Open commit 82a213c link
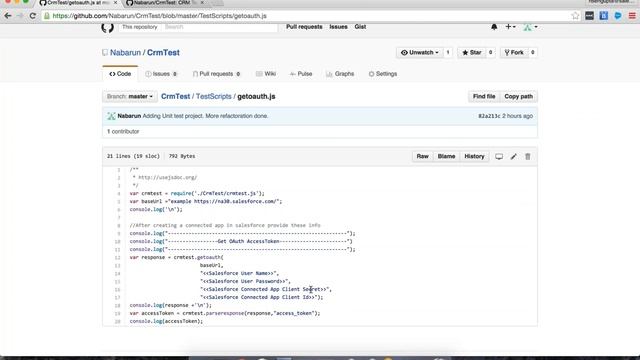The width and height of the screenshot is (640, 360). (489, 116)
